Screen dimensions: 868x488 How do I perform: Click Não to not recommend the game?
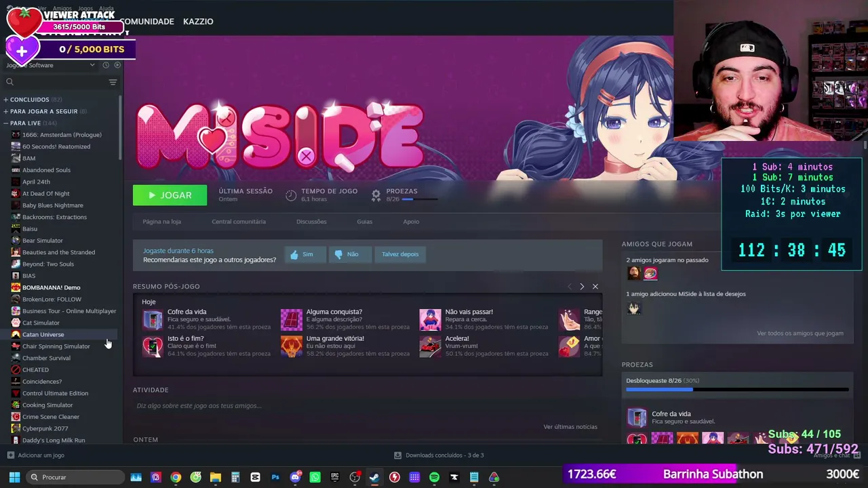(x=349, y=254)
